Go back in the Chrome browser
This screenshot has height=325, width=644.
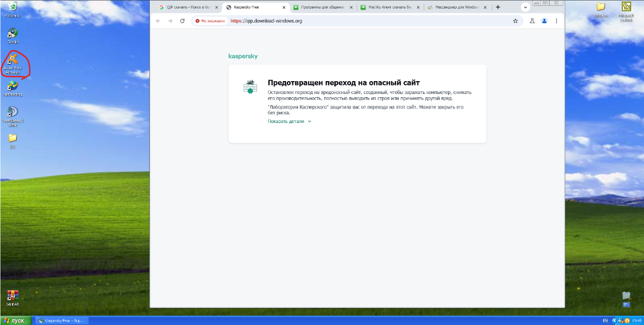click(158, 21)
